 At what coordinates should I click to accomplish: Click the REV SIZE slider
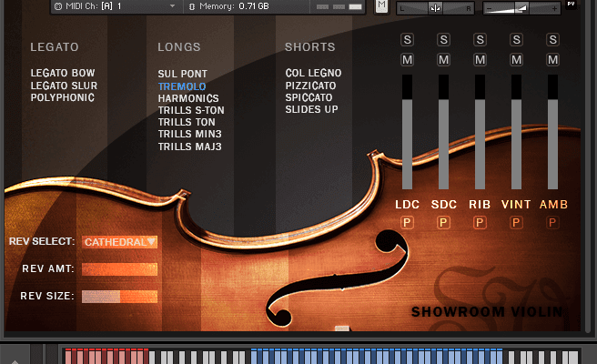119,296
